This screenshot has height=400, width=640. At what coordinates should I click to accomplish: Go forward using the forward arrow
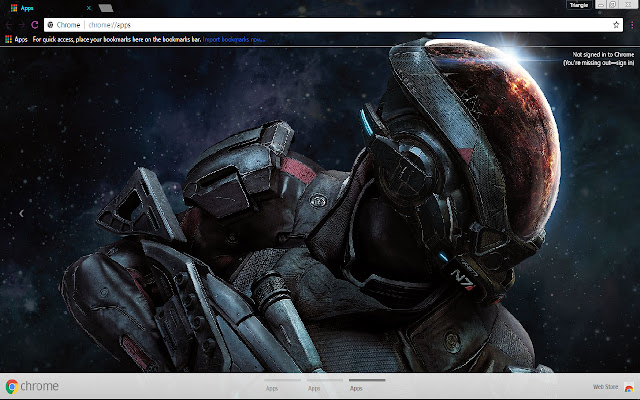tap(21, 25)
